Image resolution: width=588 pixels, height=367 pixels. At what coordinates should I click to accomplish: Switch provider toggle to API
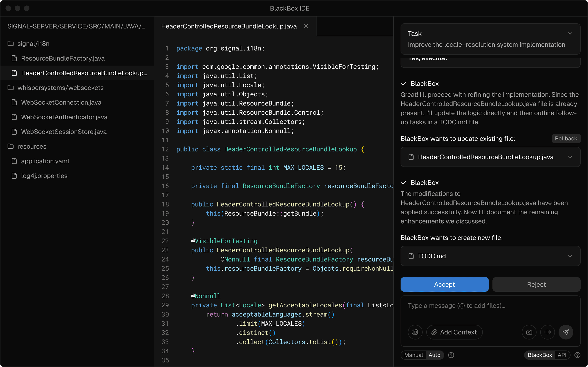tap(562, 355)
